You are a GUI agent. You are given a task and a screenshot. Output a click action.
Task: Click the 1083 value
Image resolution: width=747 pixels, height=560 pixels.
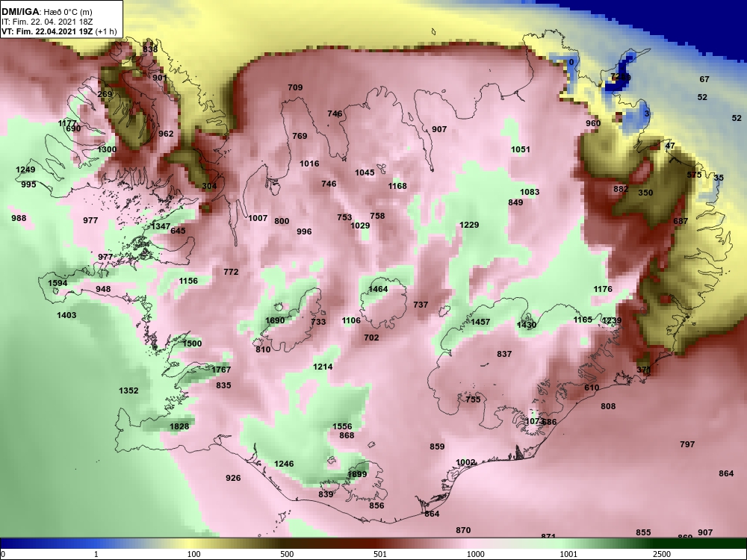(x=530, y=191)
